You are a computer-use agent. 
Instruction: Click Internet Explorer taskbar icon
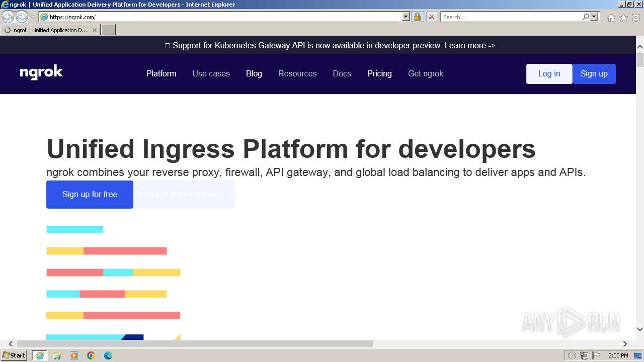tap(40, 355)
